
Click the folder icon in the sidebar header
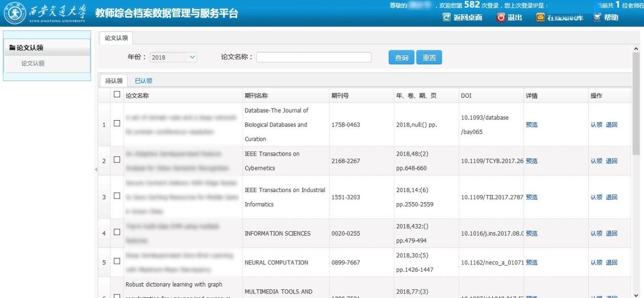click(x=13, y=48)
